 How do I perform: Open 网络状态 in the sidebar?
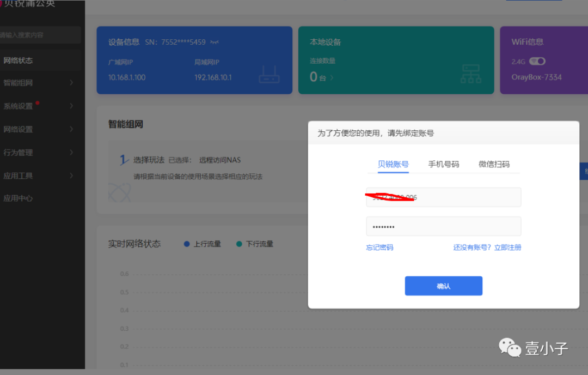[40, 61]
